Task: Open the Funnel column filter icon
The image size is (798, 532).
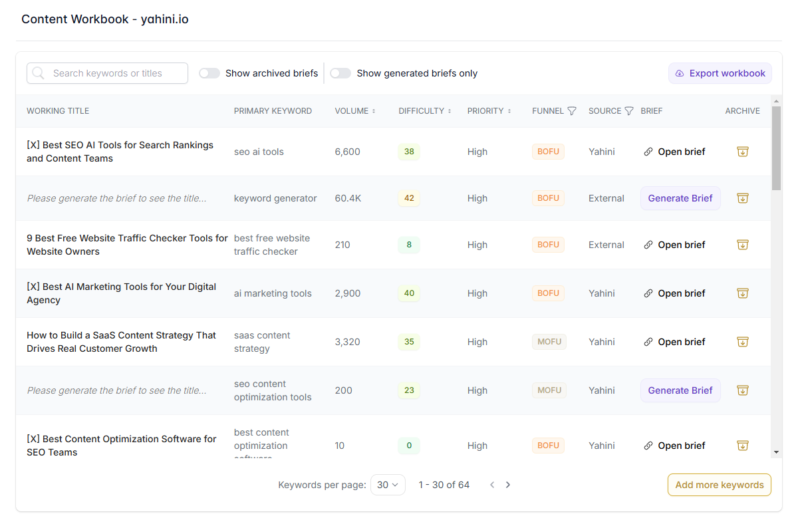Action: (x=572, y=111)
